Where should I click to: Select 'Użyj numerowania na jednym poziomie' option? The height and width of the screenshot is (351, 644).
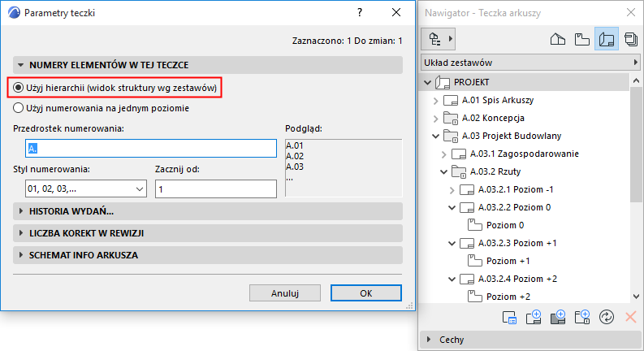19,107
